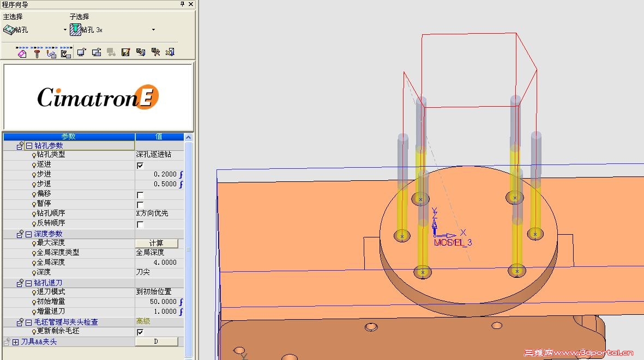This screenshot has height=360, width=644.
Task: Click the scroll up arrow of parameter list
Action: coord(189,137)
